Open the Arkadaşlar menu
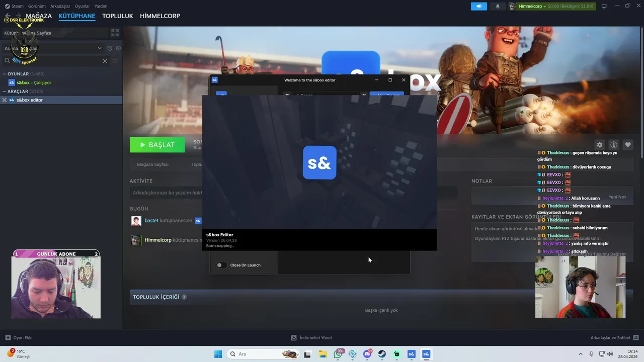Viewport: 644px width, 362px height. point(60,6)
